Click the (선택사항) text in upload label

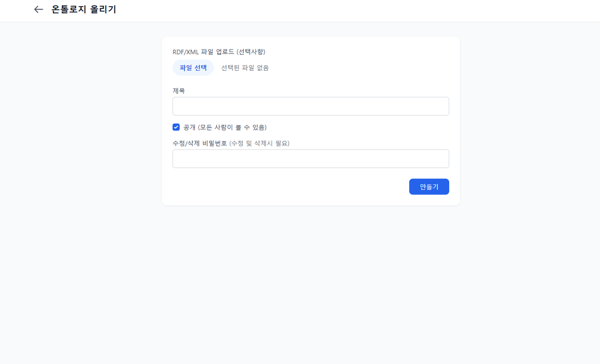point(251,52)
